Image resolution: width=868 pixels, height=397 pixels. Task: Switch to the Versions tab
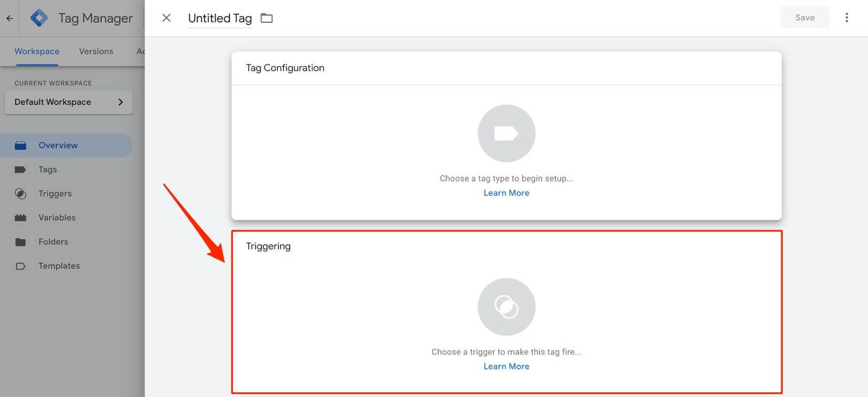tap(95, 51)
